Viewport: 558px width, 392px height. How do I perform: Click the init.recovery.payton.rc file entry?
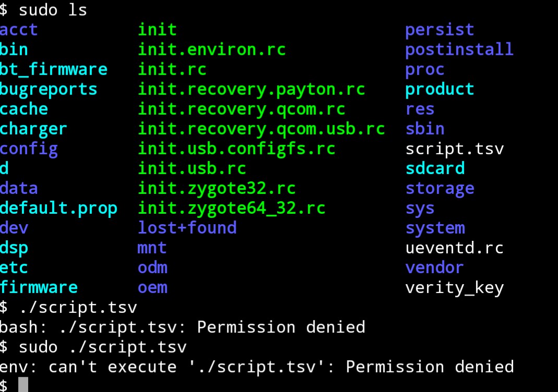(251, 89)
